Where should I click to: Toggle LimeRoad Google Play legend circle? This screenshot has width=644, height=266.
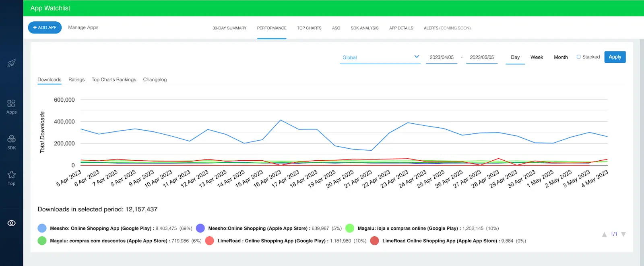click(209, 241)
